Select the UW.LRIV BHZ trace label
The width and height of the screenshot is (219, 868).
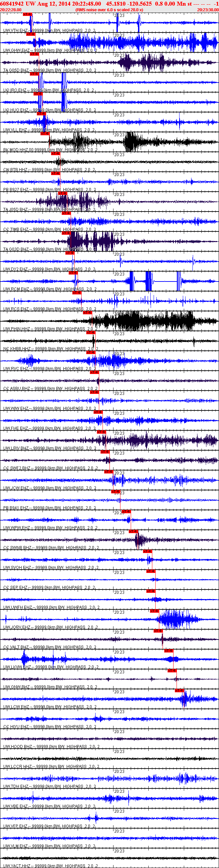(x=49, y=448)
